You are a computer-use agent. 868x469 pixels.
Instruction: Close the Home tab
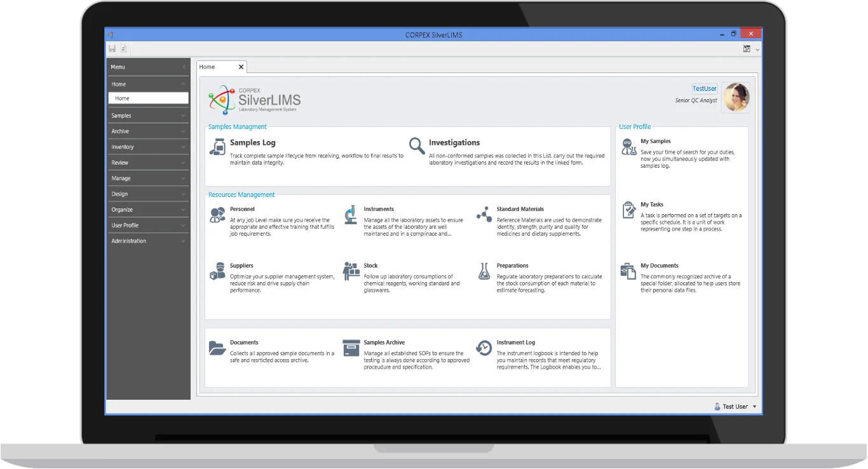click(241, 67)
